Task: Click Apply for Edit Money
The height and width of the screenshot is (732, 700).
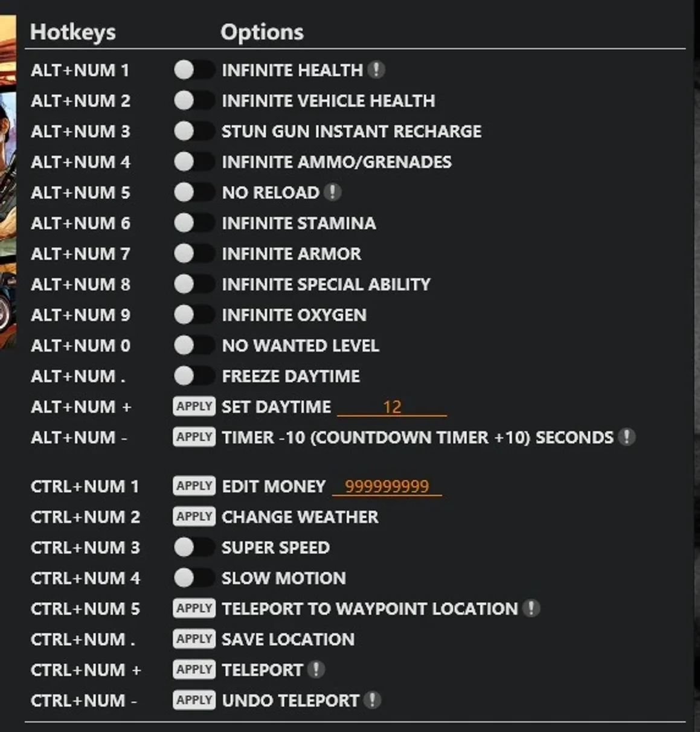Action: (194, 486)
